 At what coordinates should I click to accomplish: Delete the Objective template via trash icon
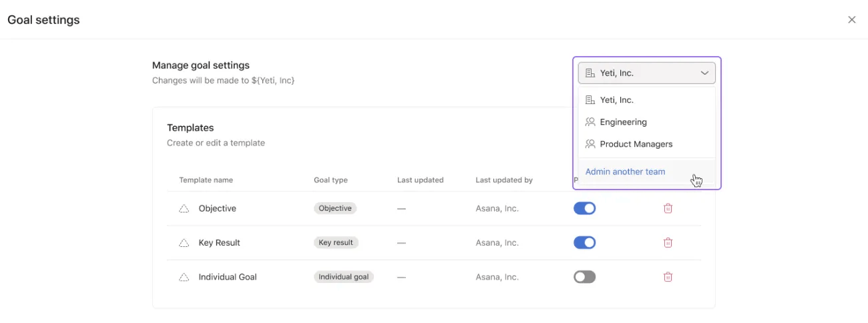point(668,208)
